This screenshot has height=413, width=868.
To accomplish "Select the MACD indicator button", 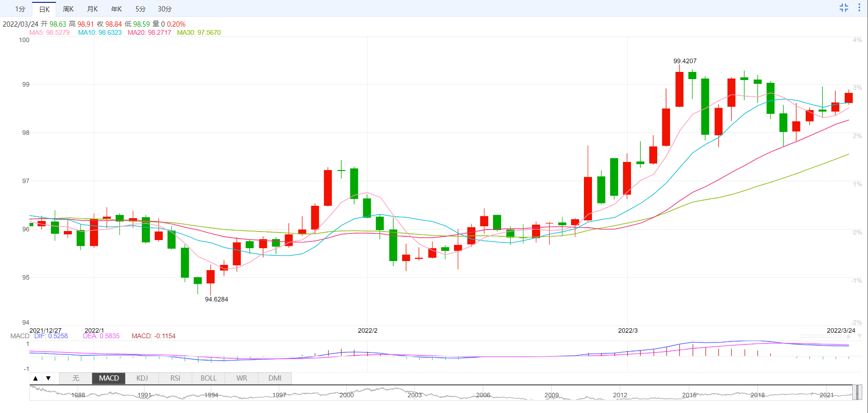I will [109, 378].
